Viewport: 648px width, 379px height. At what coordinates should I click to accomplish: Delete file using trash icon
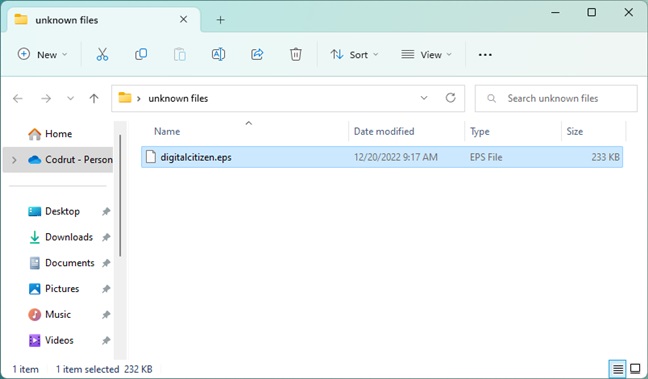tap(295, 55)
